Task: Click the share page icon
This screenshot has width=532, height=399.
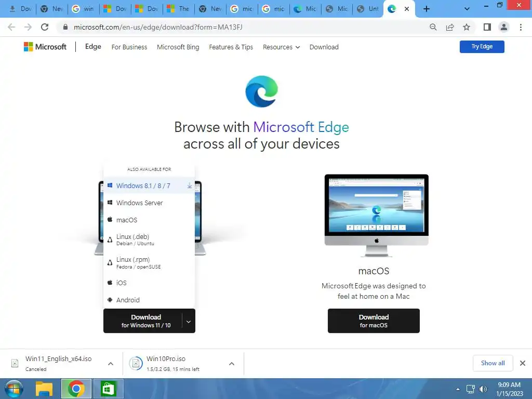Action: pos(450,27)
